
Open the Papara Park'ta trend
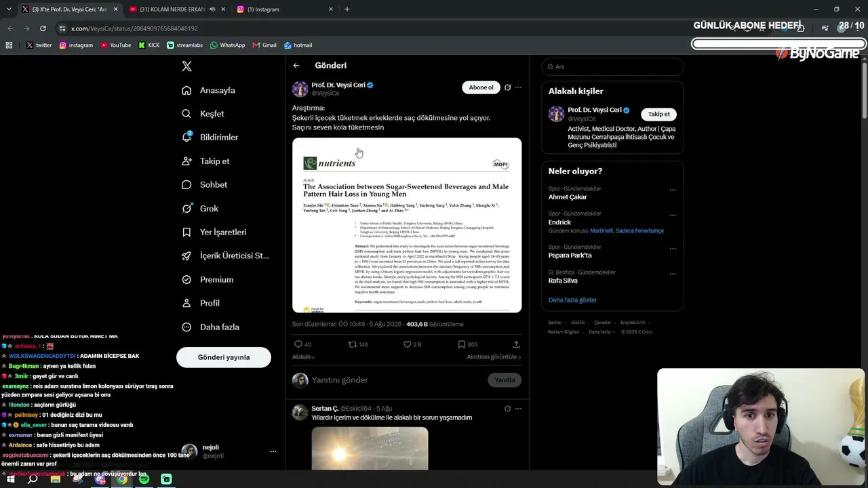[570, 256]
